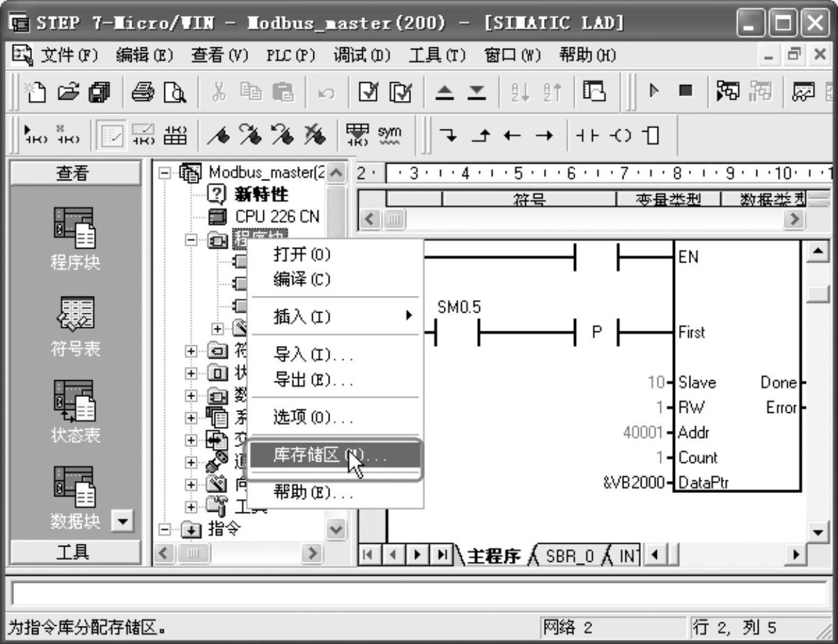Image resolution: width=838 pixels, height=644 pixels.
Task: Open the 查看(V) menu
Action: pyautogui.click(x=220, y=55)
